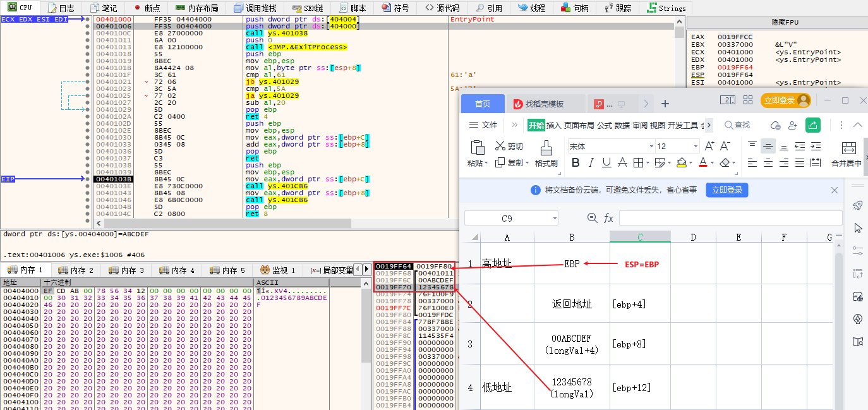This screenshot has width=868, height=410.
Task: Click the green share icon in WPS
Action: [814, 125]
